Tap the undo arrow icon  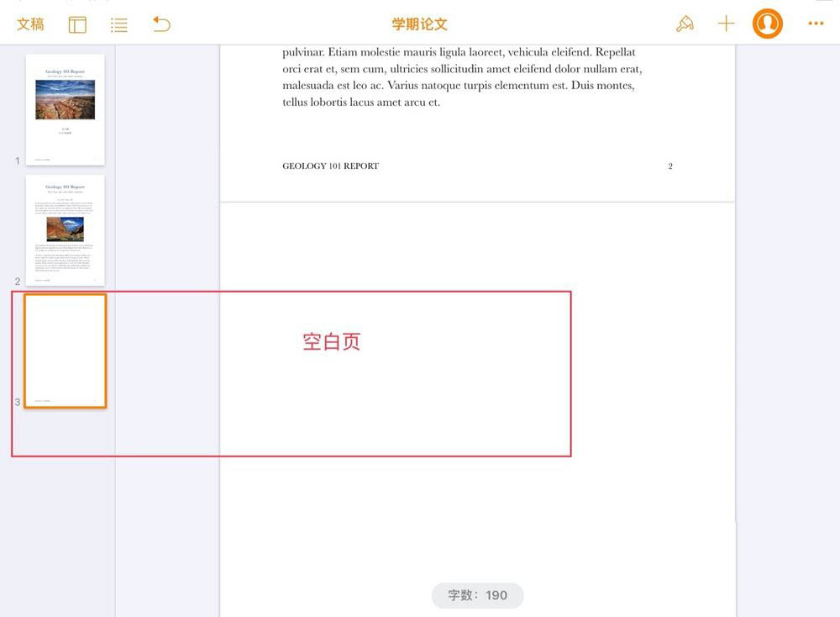[x=161, y=24]
